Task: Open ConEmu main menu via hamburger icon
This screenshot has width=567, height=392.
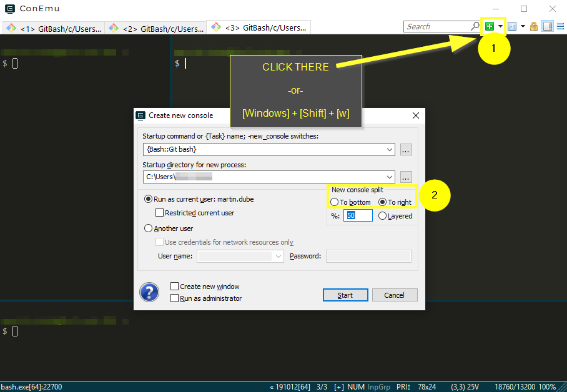Action: (x=559, y=26)
